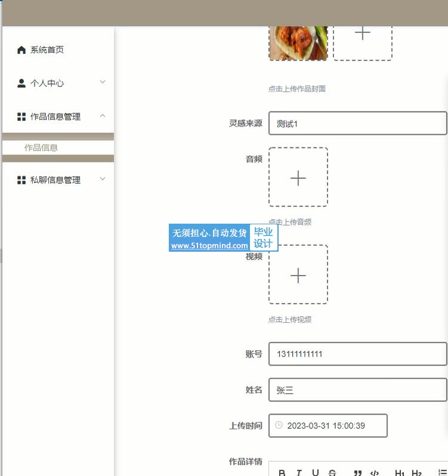
Task: Click the home icon beside 系统首页
Action: click(x=21, y=50)
